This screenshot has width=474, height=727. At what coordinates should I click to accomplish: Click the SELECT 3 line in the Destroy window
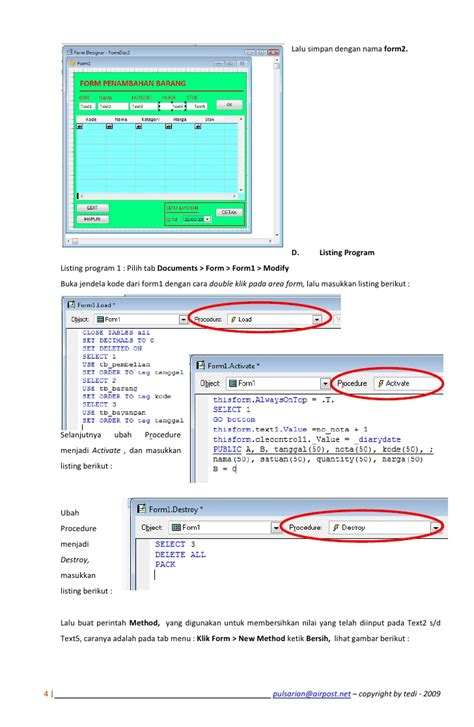point(175,544)
